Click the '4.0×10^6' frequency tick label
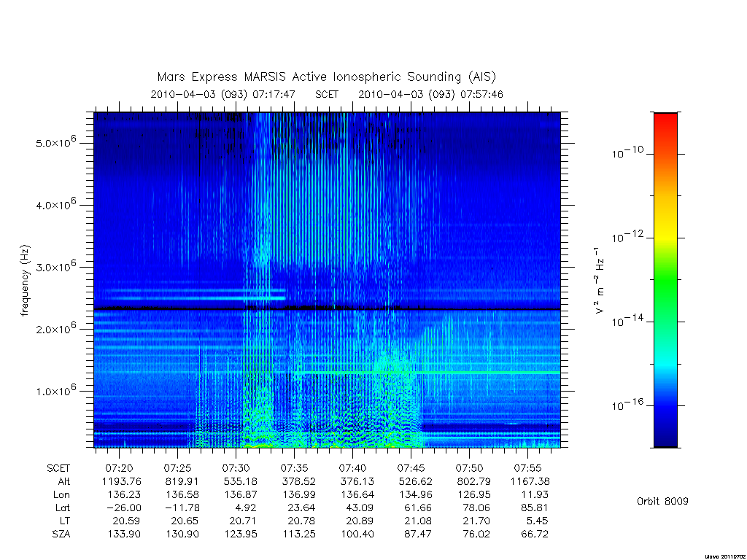This screenshot has width=747, height=560. (x=55, y=204)
